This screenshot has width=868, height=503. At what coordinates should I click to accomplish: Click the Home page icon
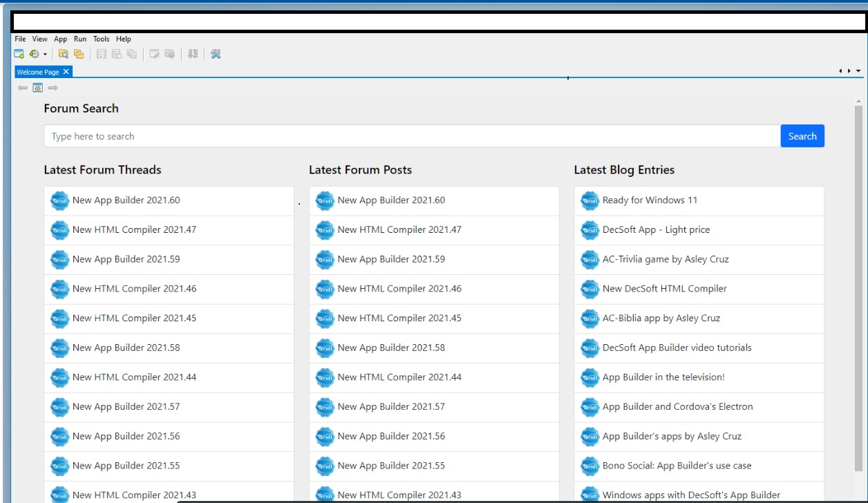(37, 88)
